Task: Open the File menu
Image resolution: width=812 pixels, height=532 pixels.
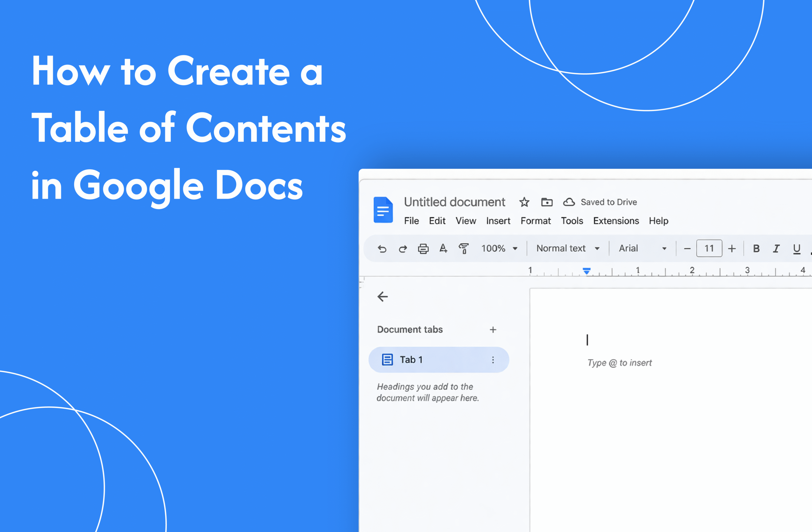Action: coord(411,221)
